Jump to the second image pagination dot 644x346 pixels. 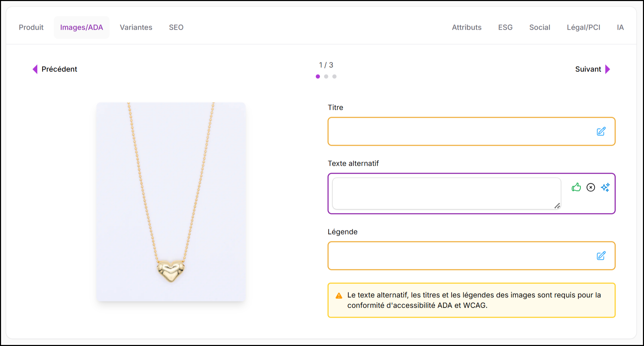pyautogui.click(x=326, y=77)
